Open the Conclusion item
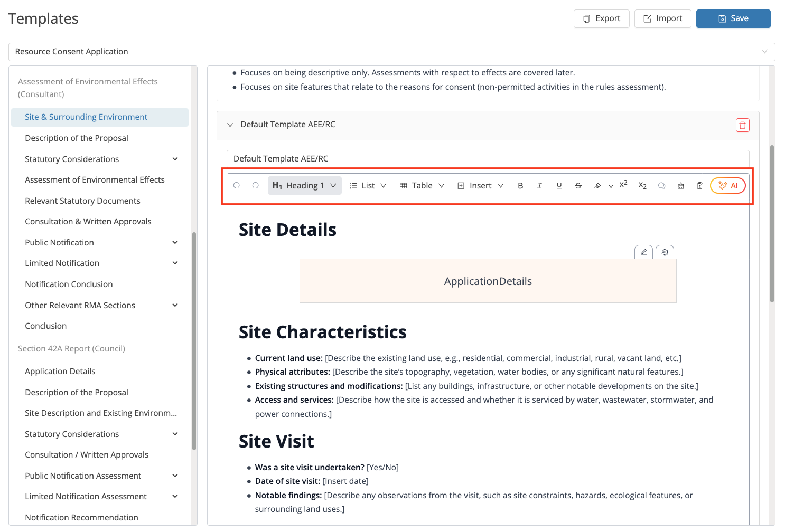 click(46, 326)
